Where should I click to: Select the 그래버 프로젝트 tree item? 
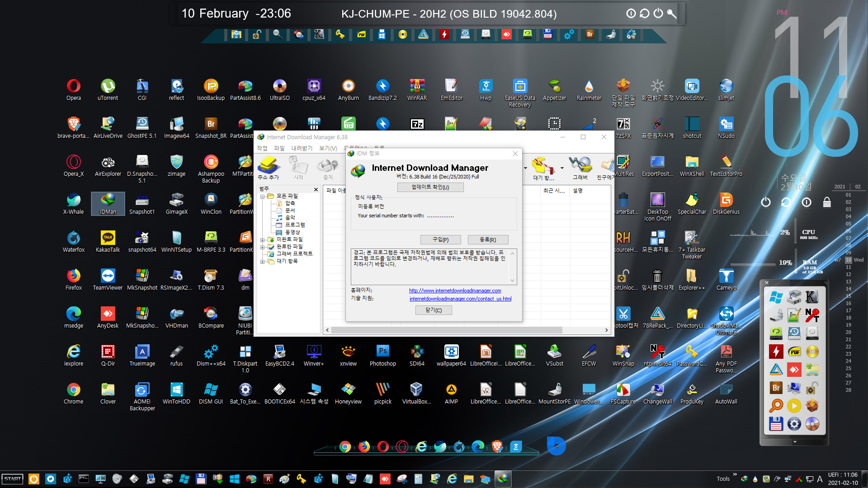coord(294,254)
